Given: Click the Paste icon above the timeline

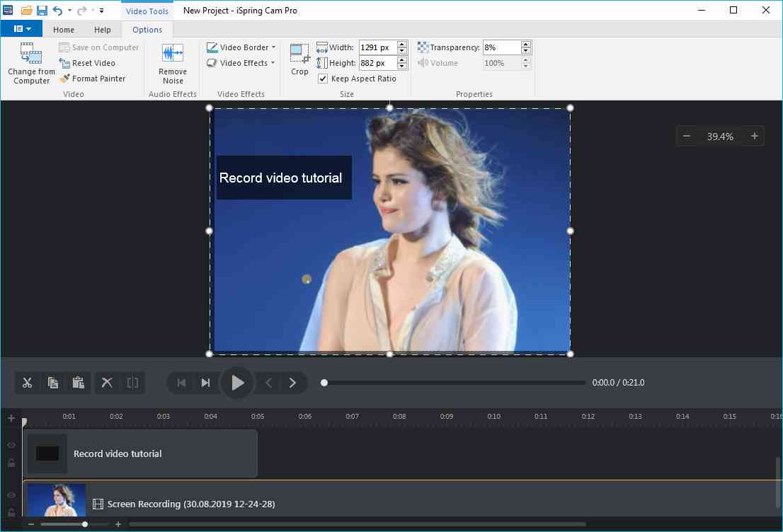Looking at the screenshot, I should pyautogui.click(x=79, y=382).
